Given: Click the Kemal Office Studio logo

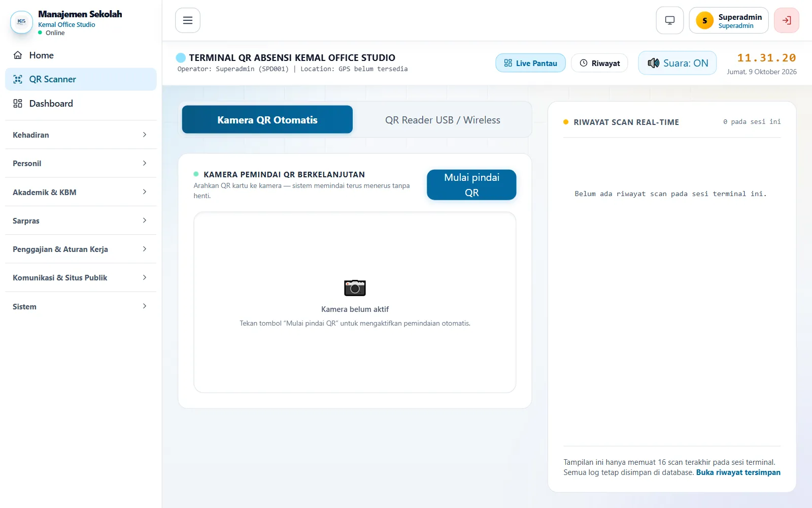Looking at the screenshot, I should (x=21, y=22).
